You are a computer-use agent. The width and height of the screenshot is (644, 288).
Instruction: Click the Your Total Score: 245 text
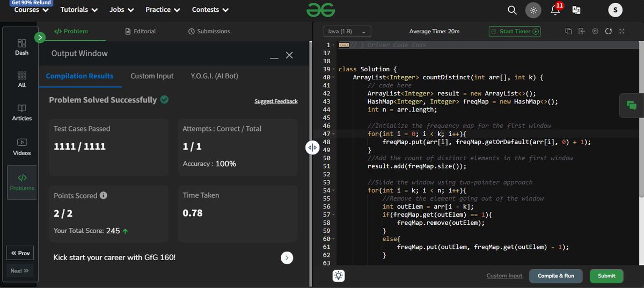pyautogui.click(x=91, y=231)
